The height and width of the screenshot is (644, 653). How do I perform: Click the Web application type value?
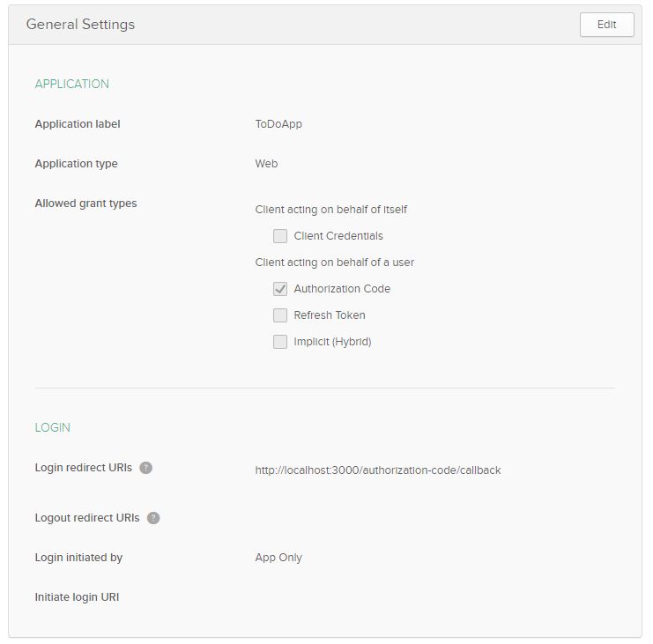[266, 164]
